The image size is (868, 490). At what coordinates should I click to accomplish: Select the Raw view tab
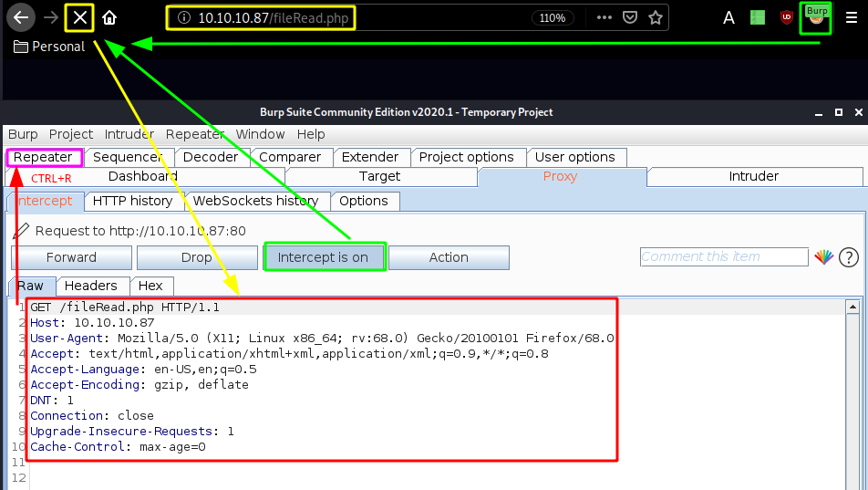32,286
